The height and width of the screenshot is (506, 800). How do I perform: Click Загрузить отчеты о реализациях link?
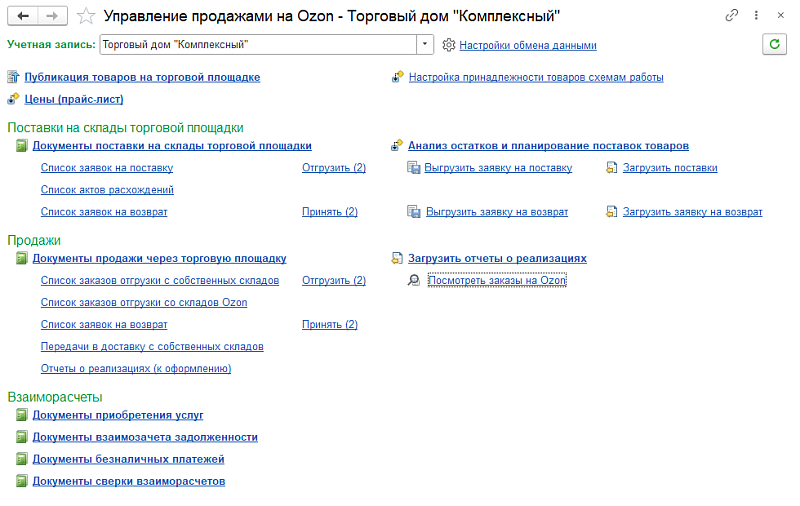pos(497,259)
